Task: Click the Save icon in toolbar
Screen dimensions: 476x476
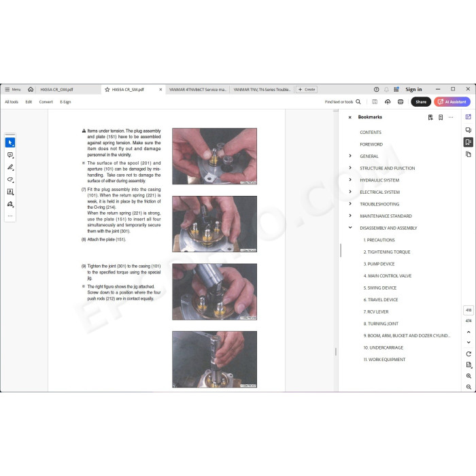Action: click(375, 102)
